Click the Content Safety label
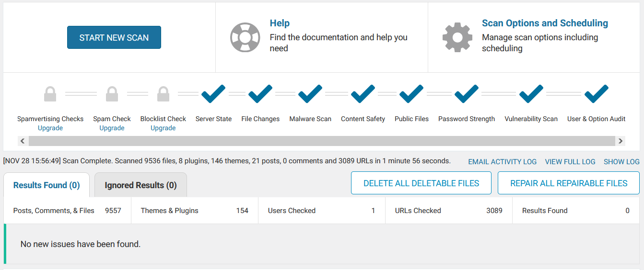The height and width of the screenshot is (270, 644). tap(363, 119)
